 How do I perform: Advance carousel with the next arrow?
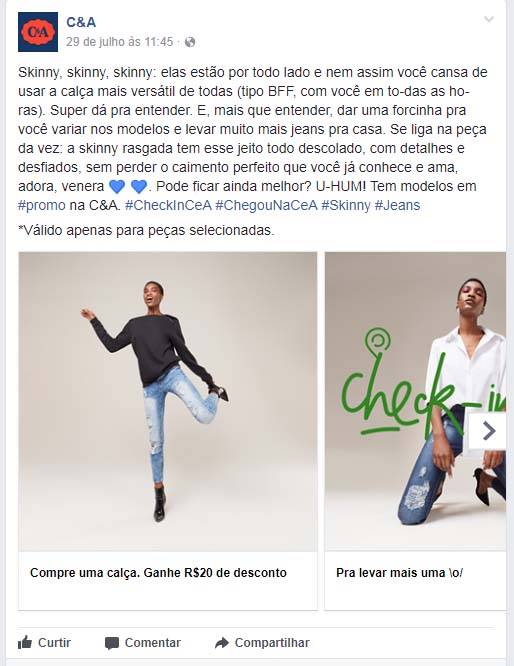click(488, 431)
